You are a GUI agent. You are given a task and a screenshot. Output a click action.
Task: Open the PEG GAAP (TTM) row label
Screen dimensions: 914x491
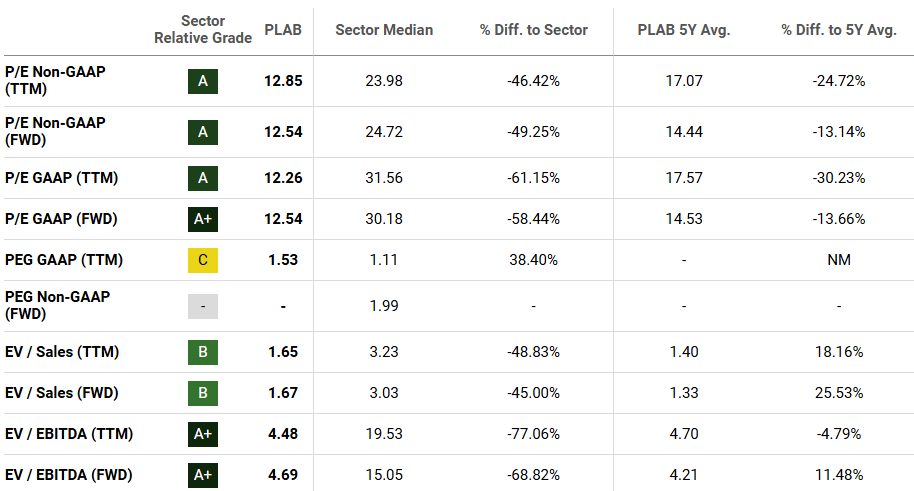pyautogui.click(x=64, y=260)
